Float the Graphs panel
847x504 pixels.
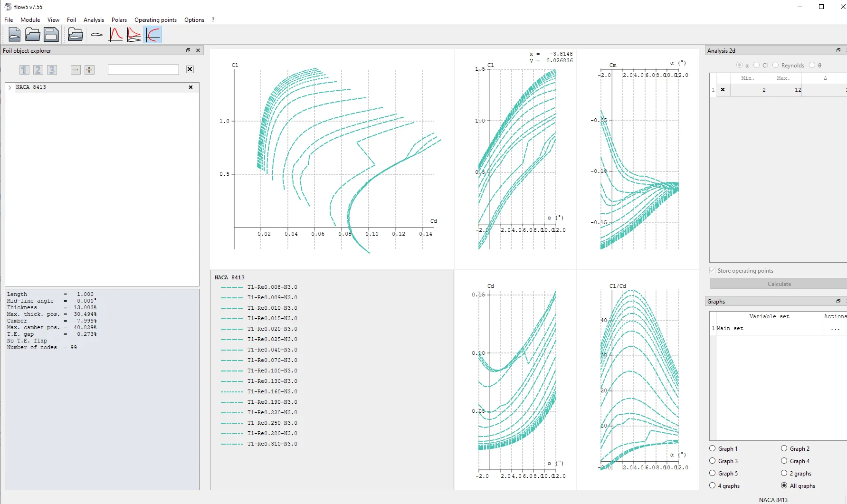838,301
